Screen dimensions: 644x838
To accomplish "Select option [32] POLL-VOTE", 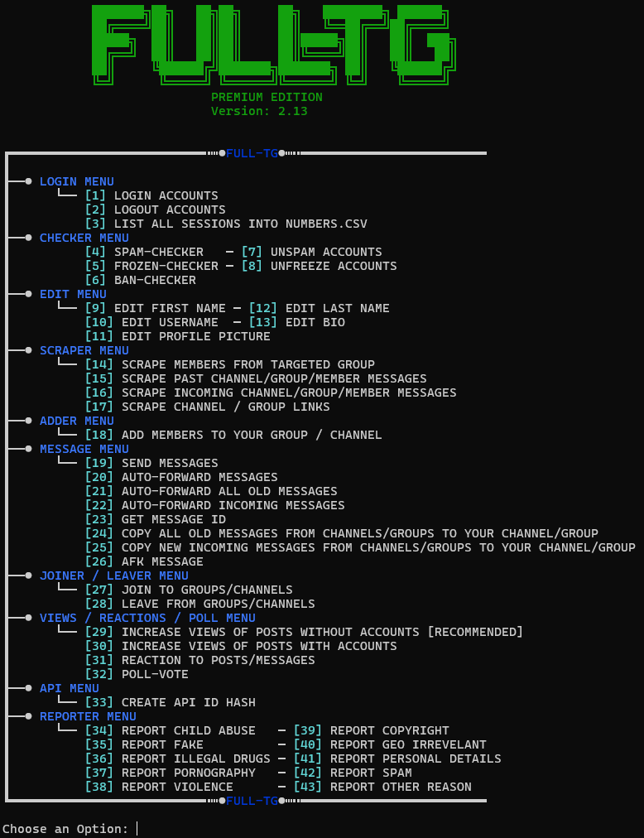I will [137, 674].
